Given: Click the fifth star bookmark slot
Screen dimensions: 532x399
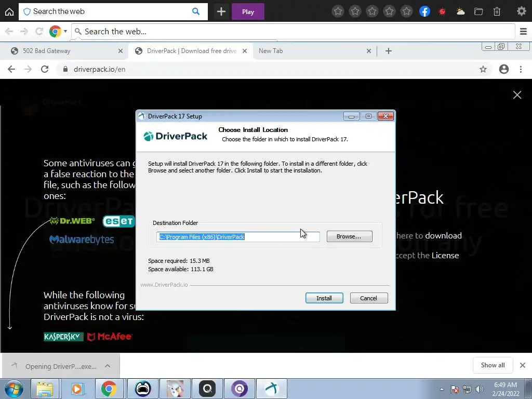Looking at the screenshot, I should [x=406, y=11].
